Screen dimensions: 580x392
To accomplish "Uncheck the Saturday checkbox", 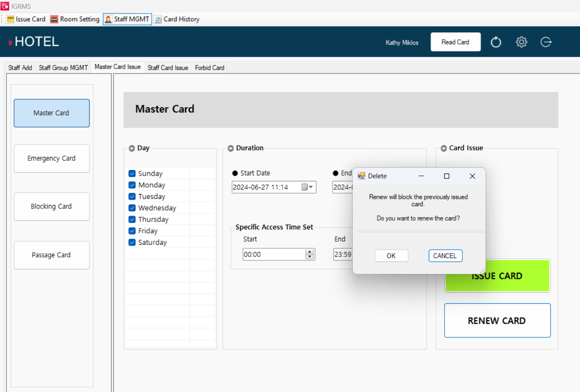I will point(132,242).
